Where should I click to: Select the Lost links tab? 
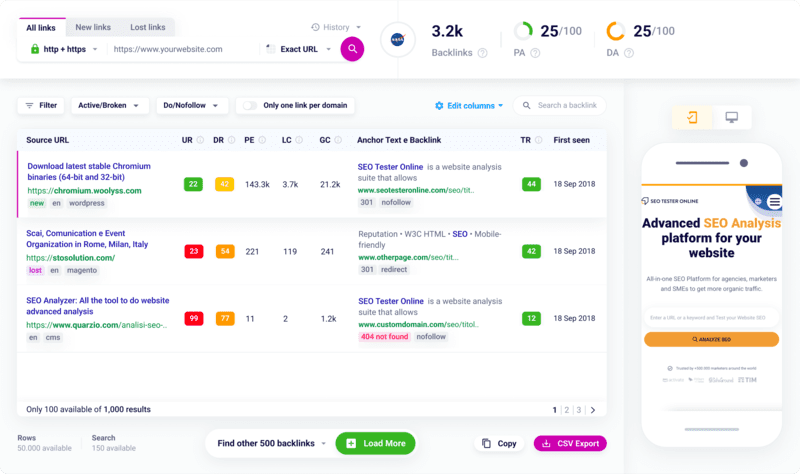click(147, 27)
